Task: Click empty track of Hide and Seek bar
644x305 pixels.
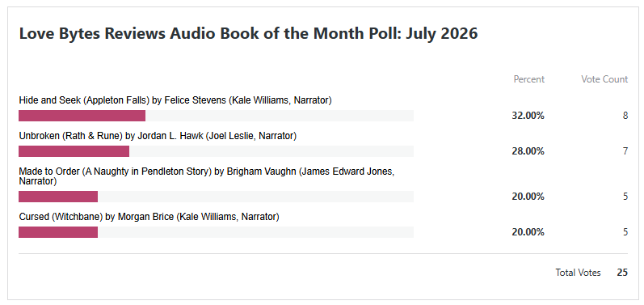Action: pyautogui.click(x=280, y=116)
